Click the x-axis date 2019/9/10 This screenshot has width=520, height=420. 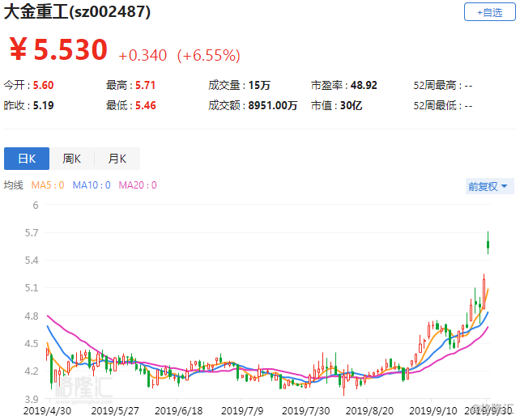[x=433, y=411]
